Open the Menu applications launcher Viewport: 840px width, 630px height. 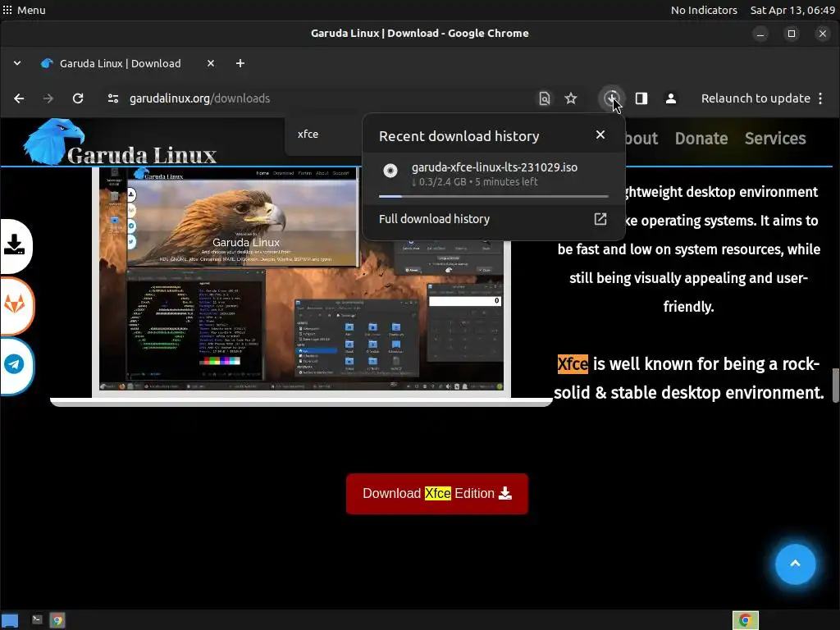tap(24, 10)
